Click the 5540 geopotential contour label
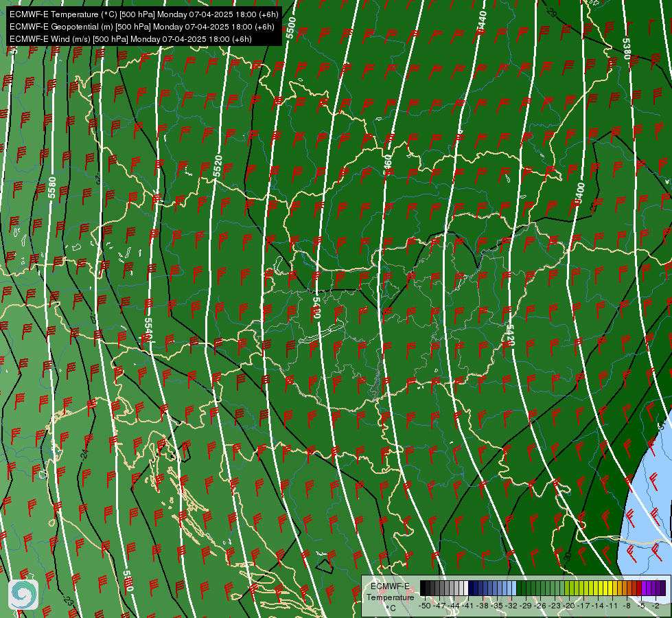 pos(148,330)
